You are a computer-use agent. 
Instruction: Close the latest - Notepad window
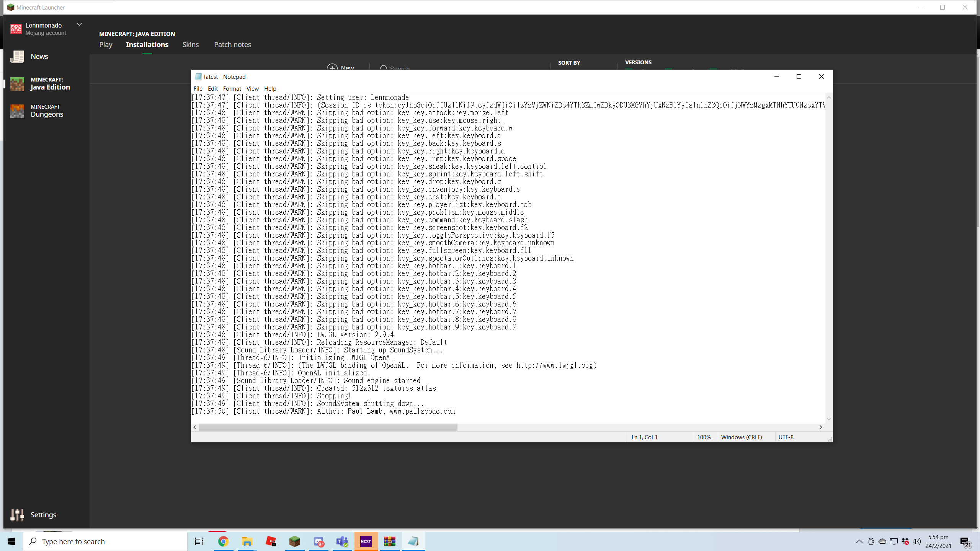(x=822, y=77)
